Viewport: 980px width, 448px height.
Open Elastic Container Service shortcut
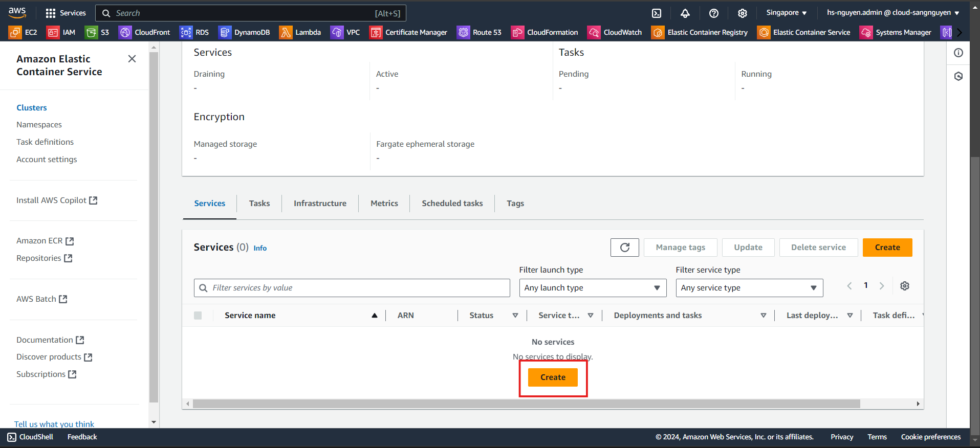[804, 32]
